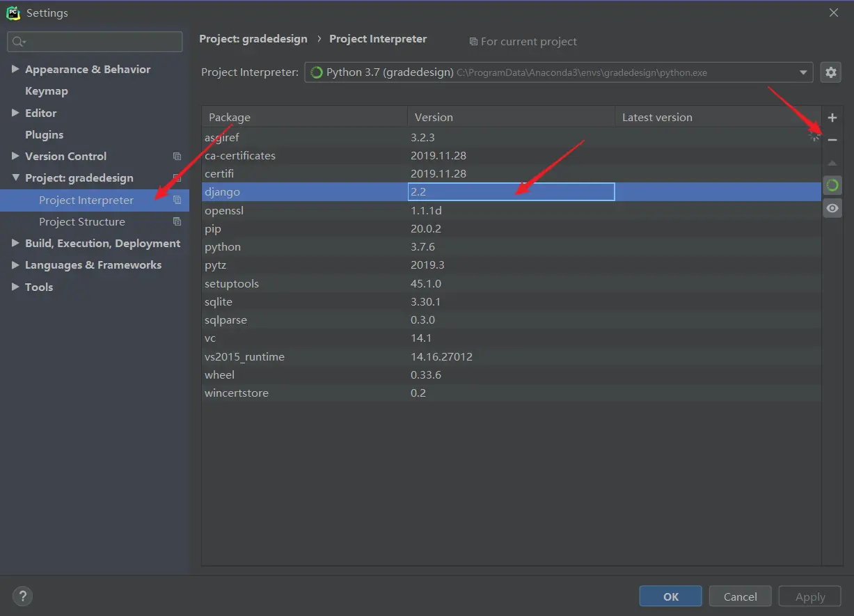Click the Apply button

tap(810, 597)
